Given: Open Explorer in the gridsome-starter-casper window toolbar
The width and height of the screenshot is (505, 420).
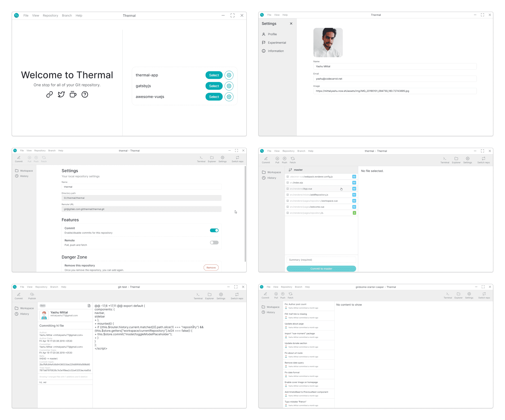Looking at the screenshot, I should point(458,295).
